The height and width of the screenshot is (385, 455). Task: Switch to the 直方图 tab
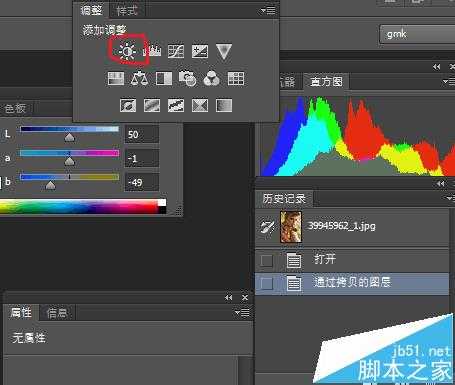[x=326, y=81]
